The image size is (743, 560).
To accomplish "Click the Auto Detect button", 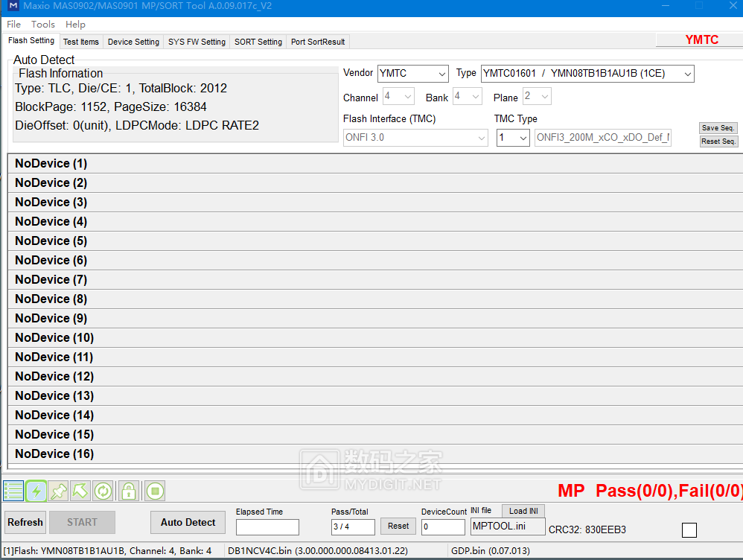I will pos(188,522).
